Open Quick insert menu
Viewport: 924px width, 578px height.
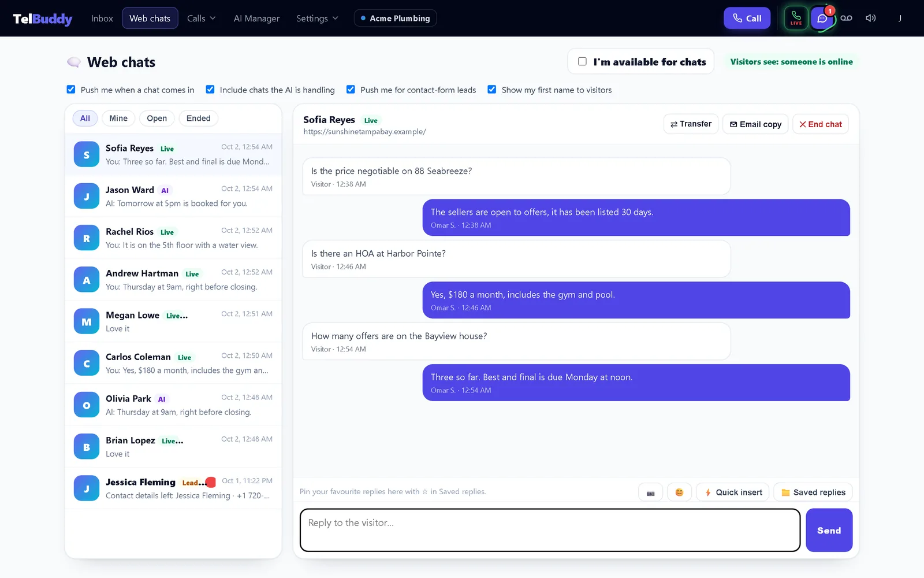(733, 492)
